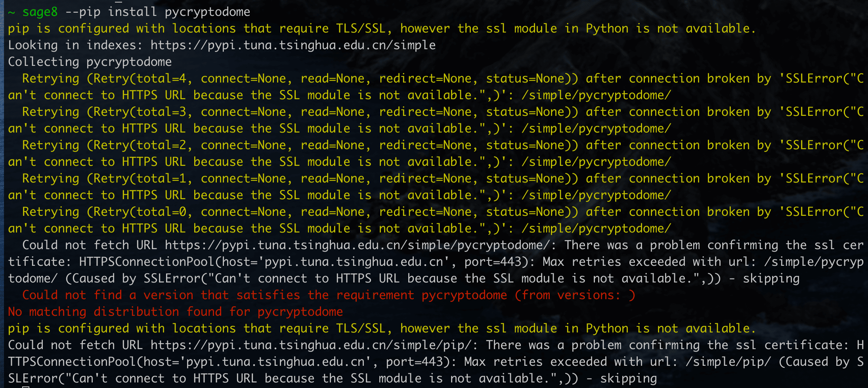
Task: Click the Retry(total=3 text
Action: [137, 112]
